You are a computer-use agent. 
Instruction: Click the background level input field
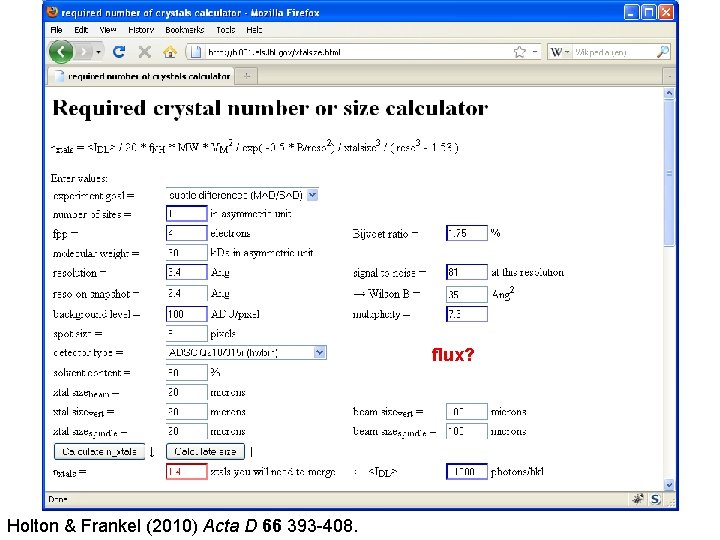(x=186, y=314)
